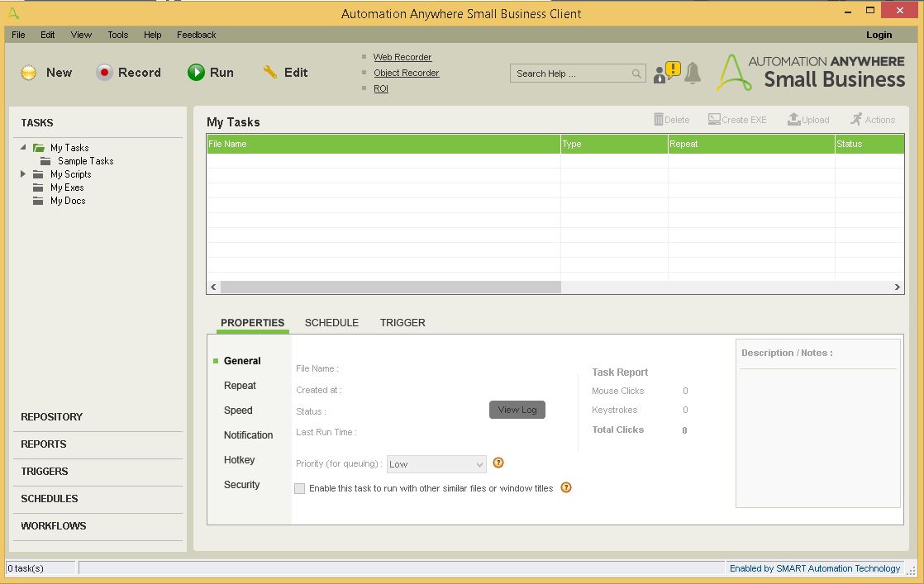Click the notification bell icon
The height and width of the screenshot is (584, 924).
(693, 73)
